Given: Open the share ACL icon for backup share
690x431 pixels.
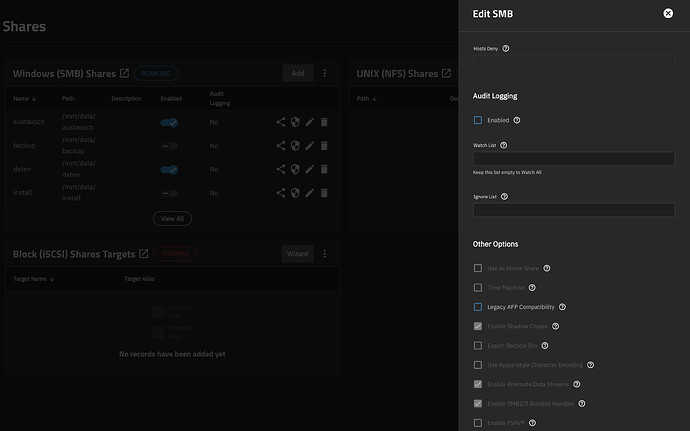Looking at the screenshot, I should [281, 146].
